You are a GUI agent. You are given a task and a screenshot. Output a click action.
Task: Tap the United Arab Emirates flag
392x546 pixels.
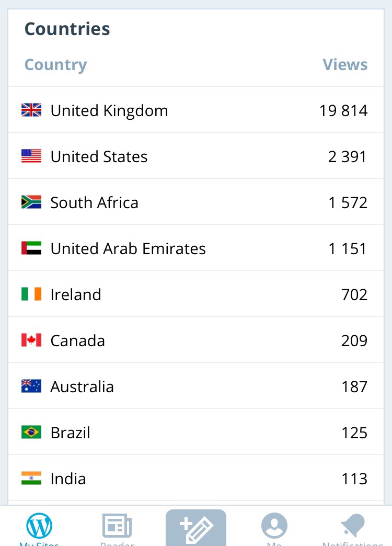31,248
